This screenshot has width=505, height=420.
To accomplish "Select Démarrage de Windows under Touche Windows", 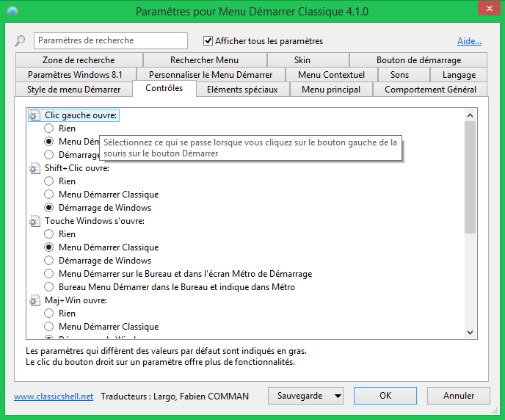I will tap(49, 261).
